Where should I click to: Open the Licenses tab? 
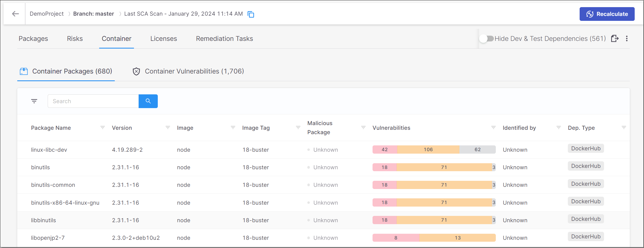(164, 39)
